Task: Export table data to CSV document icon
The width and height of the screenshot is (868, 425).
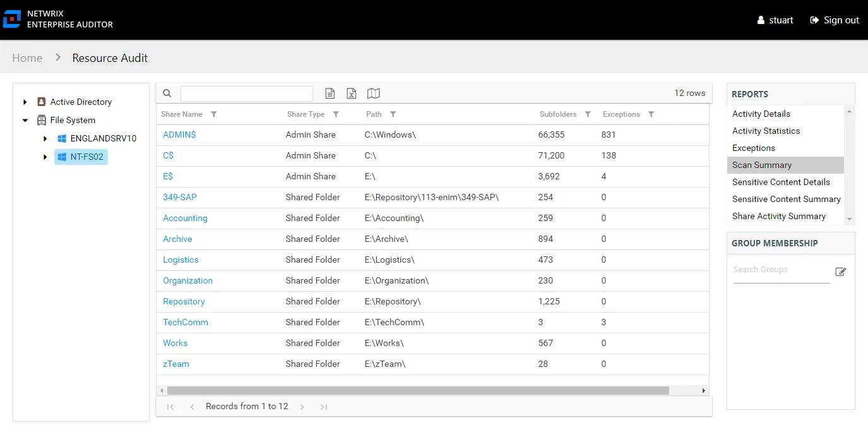Action: click(x=330, y=93)
